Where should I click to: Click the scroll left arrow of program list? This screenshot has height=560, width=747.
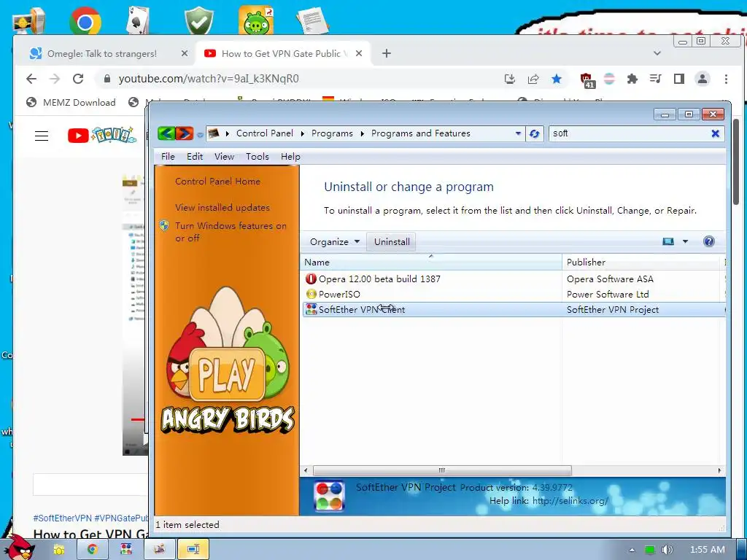point(306,470)
